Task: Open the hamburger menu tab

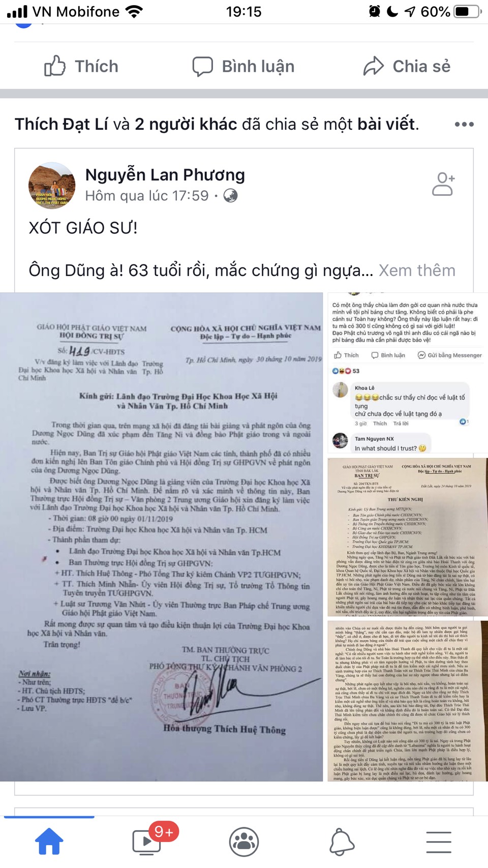Action: pyautogui.click(x=439, y=842)
